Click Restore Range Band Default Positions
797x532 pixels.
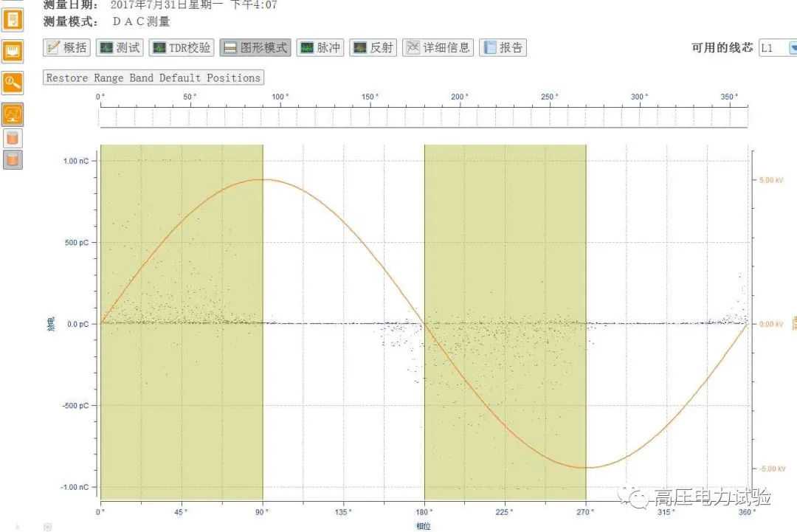point(153,77)
